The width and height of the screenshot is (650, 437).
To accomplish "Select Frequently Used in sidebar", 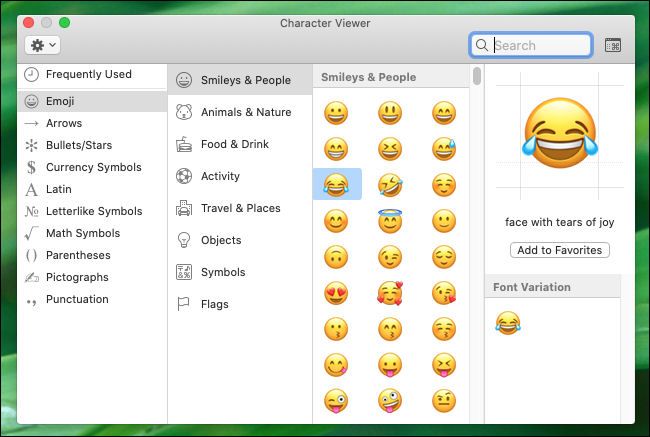I will [92, 75].
